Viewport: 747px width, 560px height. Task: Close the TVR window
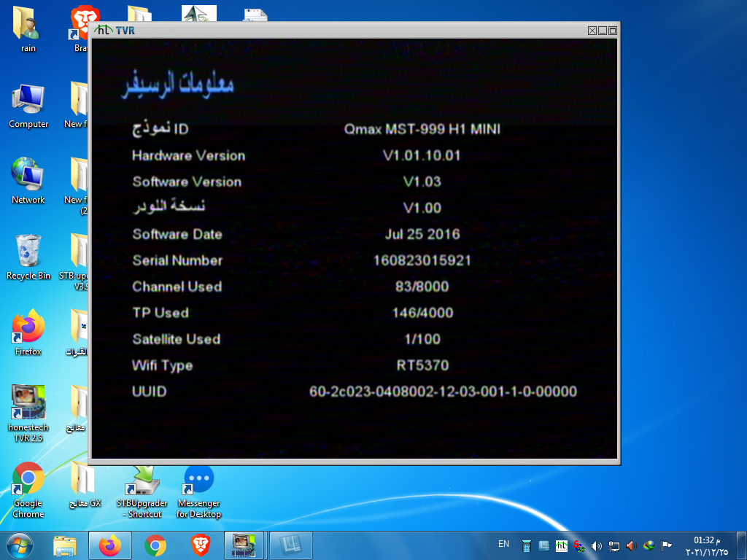[592, 31]
